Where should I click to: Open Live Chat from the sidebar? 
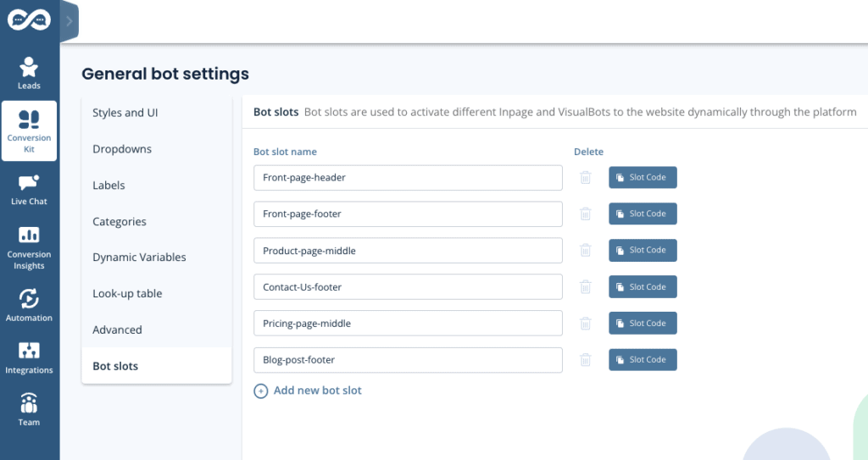(29, 190)
